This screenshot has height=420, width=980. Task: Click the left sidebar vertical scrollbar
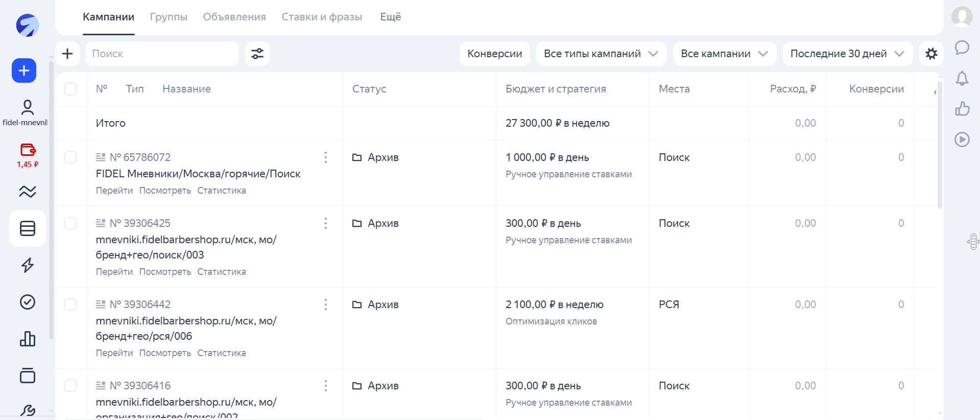[x=51, y=200]
